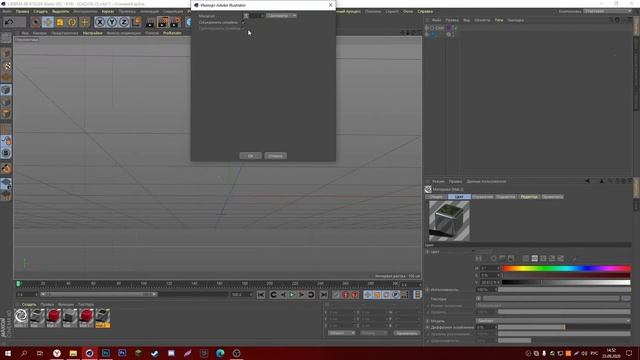The image size is (640, 360).
Task: Jump to the end of the timeline
Action: click(324, 294)
